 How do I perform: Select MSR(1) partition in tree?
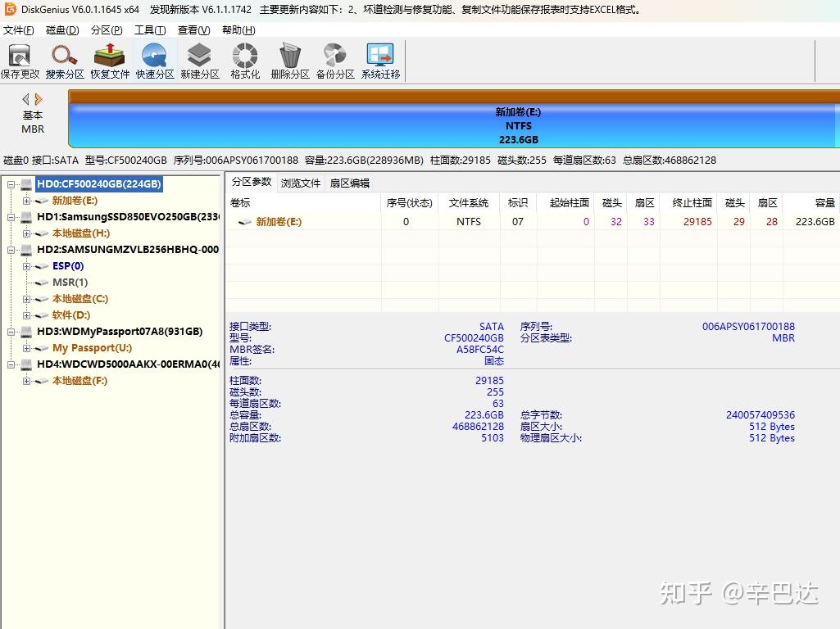(70, 282)
